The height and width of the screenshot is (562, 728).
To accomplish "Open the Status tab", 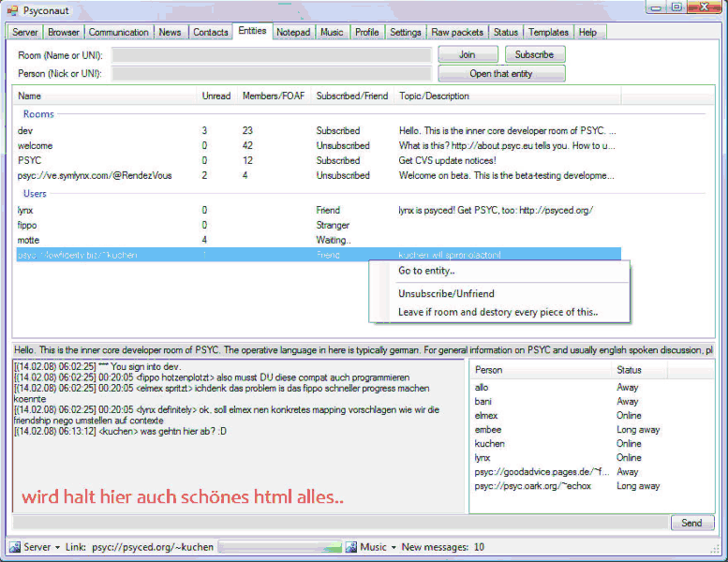I will (506, 32).
